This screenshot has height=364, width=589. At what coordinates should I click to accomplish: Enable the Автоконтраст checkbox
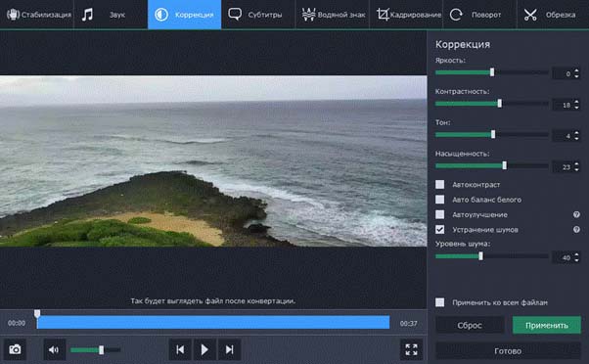(x=440, y=184)
